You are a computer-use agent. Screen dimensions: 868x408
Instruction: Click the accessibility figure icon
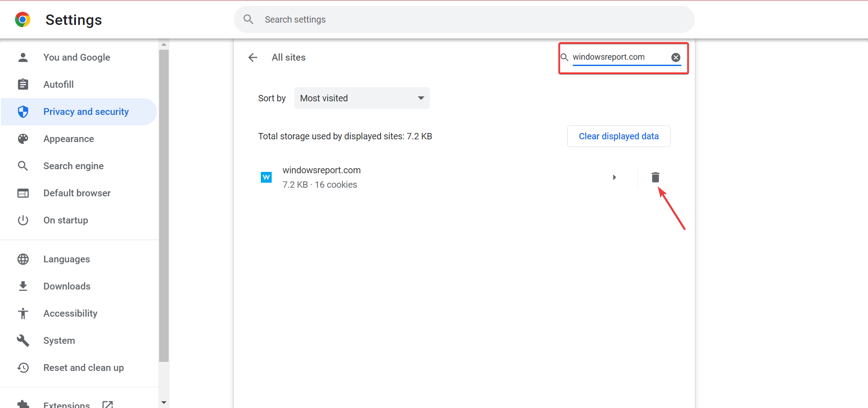coord(23,313)
